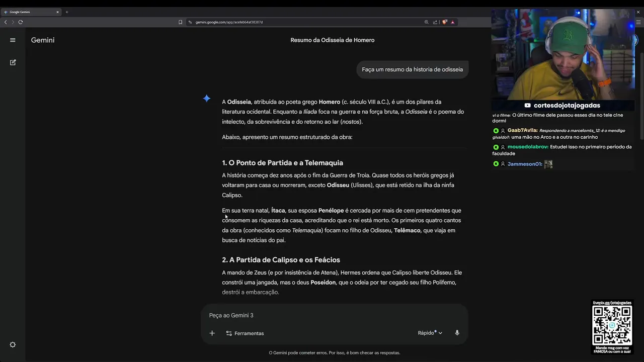Click the green badge beside Gaab7Avila
This screenshot has width=644, height=362.
pyautogui.click(x=496, y=131)
